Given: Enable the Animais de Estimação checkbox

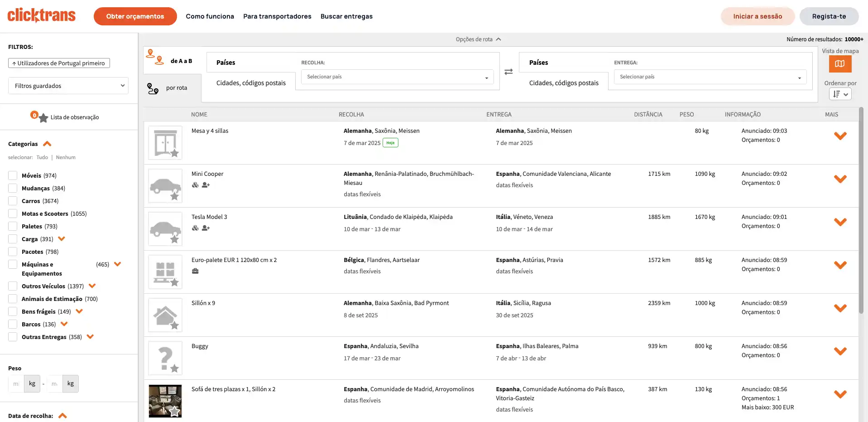Looking at the screenshot, I should tap(13, 299).
